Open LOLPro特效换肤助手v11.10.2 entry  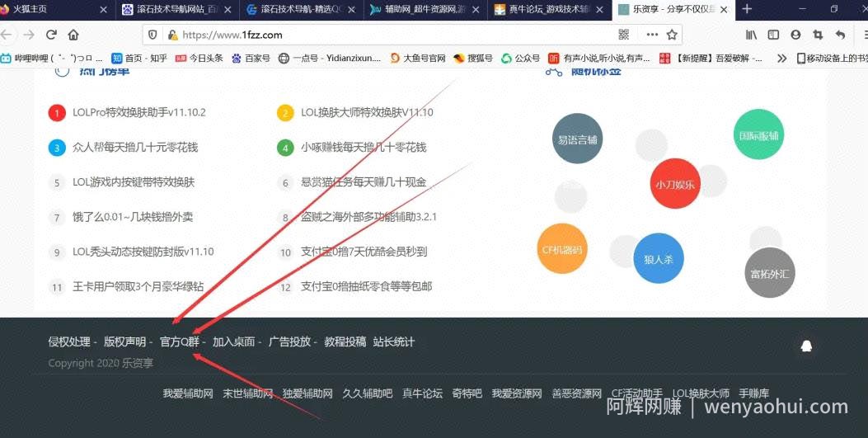click(139, 112)
